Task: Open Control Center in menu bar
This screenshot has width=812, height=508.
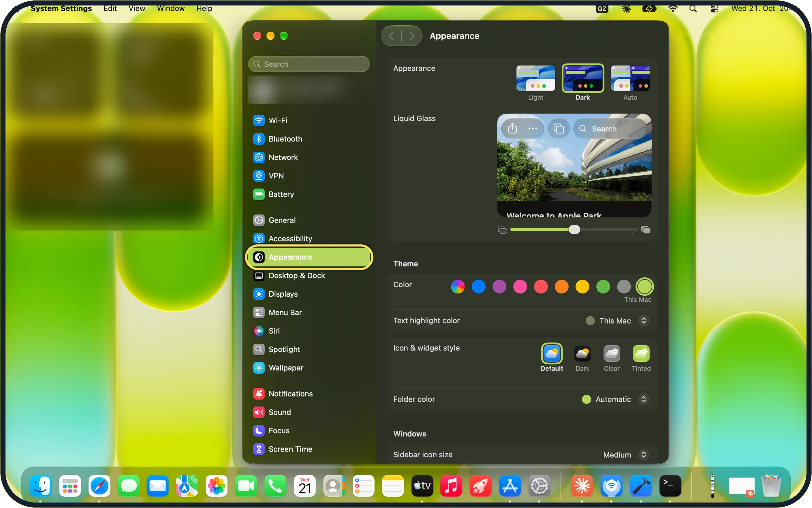Action: coord(714,8)
